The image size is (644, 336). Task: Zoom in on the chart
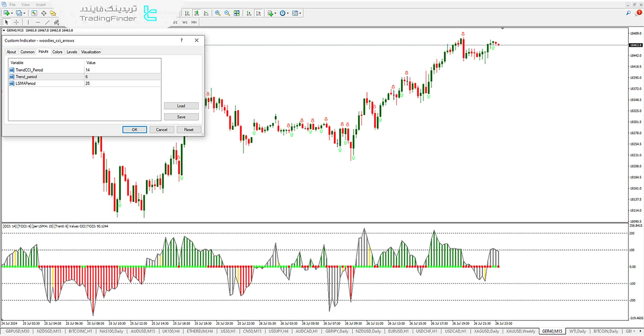pyautogui.click(x=218, y=13)
